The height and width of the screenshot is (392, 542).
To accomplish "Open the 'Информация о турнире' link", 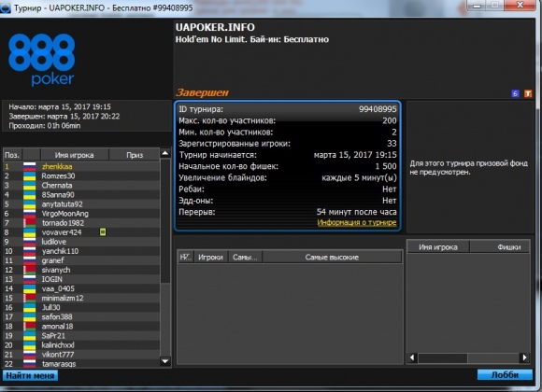I will pyautogui.click(x=357, y=223).
